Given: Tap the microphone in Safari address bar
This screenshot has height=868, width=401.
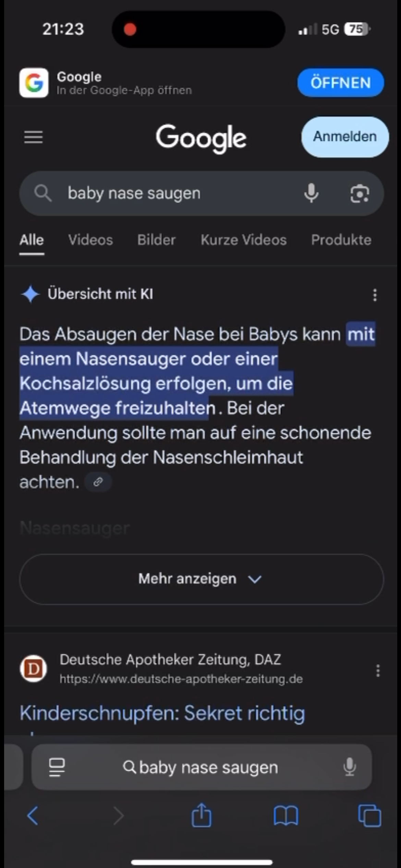Looking at the screenshot, I should point(350,767).
